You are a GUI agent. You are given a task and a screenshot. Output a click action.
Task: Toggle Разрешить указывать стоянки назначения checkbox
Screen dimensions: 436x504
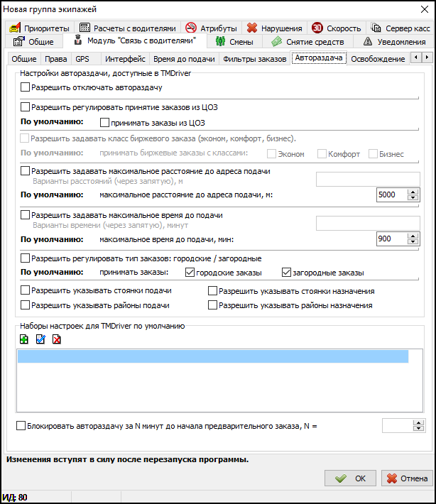[213, 291]
